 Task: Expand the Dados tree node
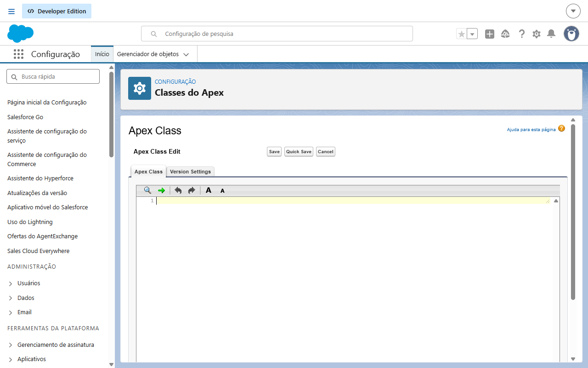[11, 299]
